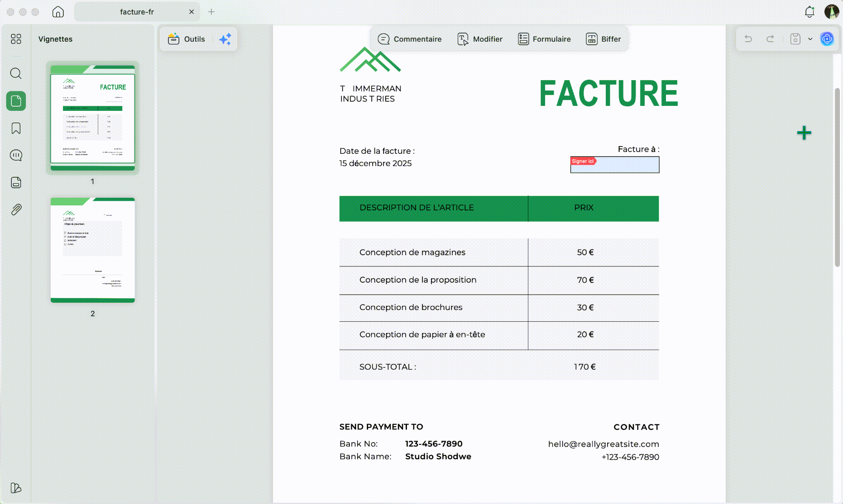Click the save document icon

[795, 39]
